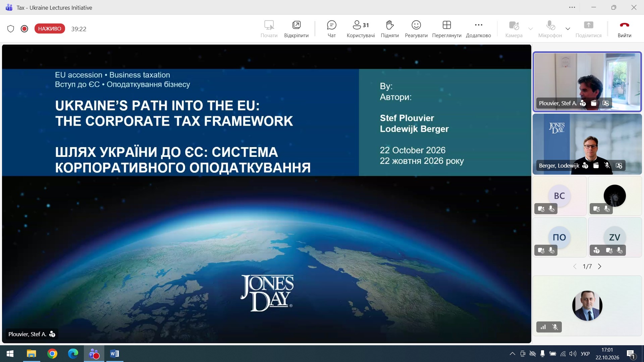Select Berger, Lodewijk video tile

click(587, 144)
